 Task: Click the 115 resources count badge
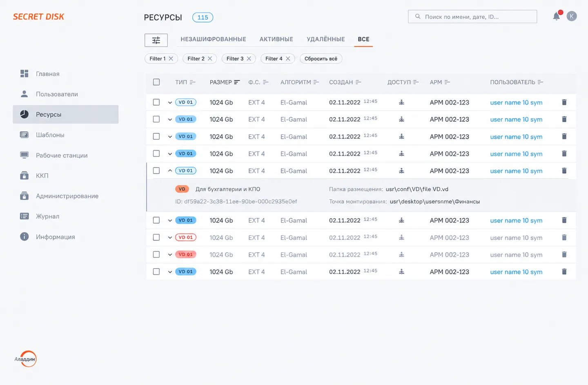click(x=203, y=17)
